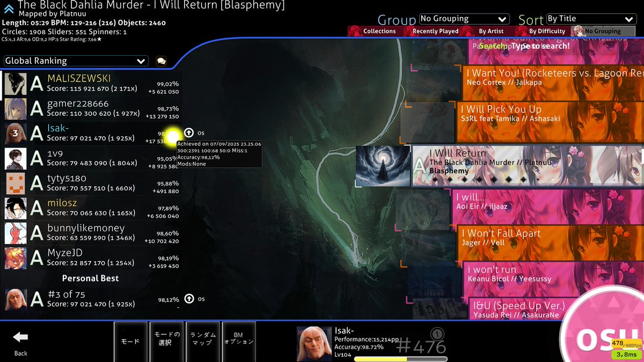Click the game mode button labeled モード
The image size is (644, 362).
pyautogui.click(x=130, y=341)
